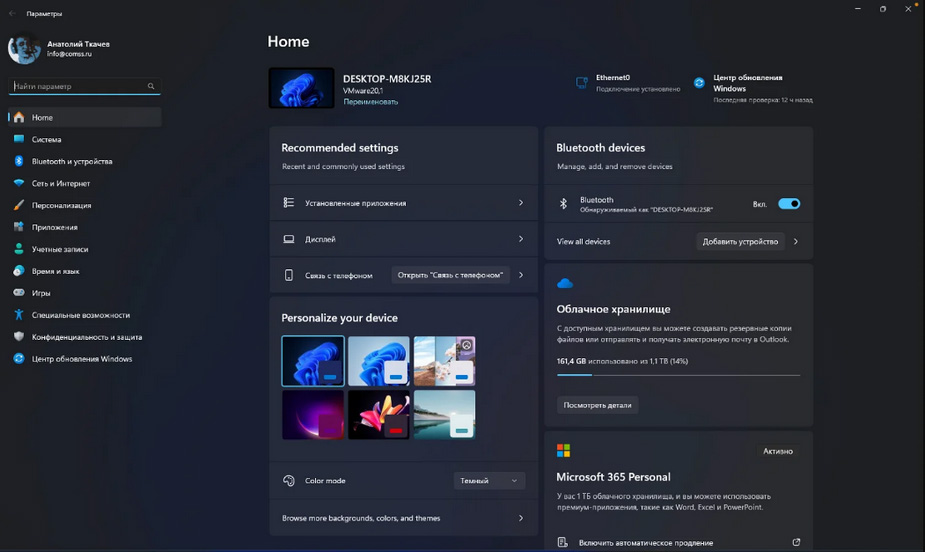Go to Учетные записи section

pos(85,249)
